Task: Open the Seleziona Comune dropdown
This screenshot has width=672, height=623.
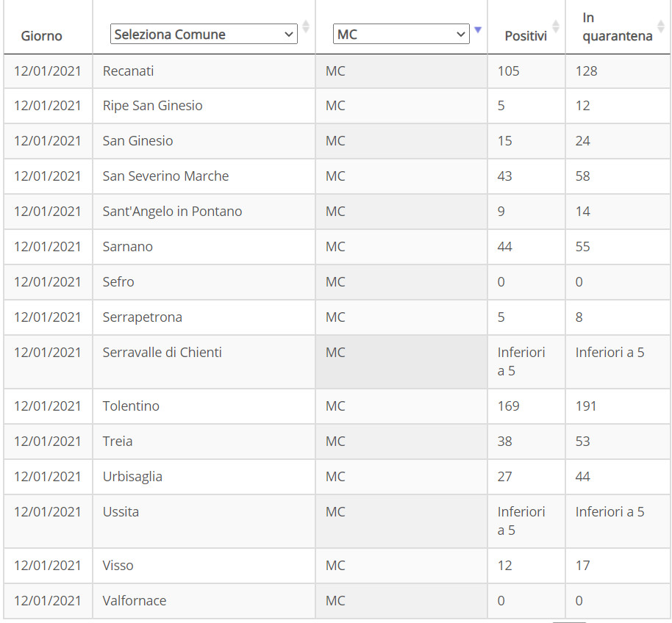Action: coord(204,34)
